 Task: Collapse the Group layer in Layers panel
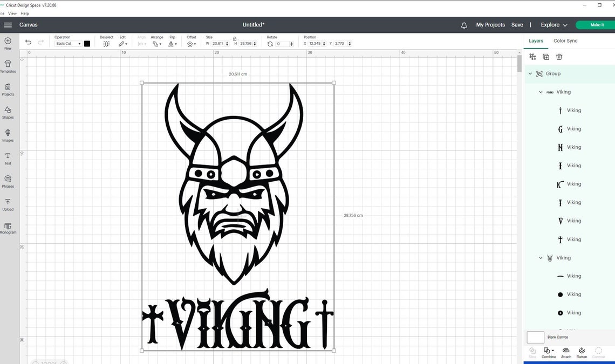tap(530, 73)
